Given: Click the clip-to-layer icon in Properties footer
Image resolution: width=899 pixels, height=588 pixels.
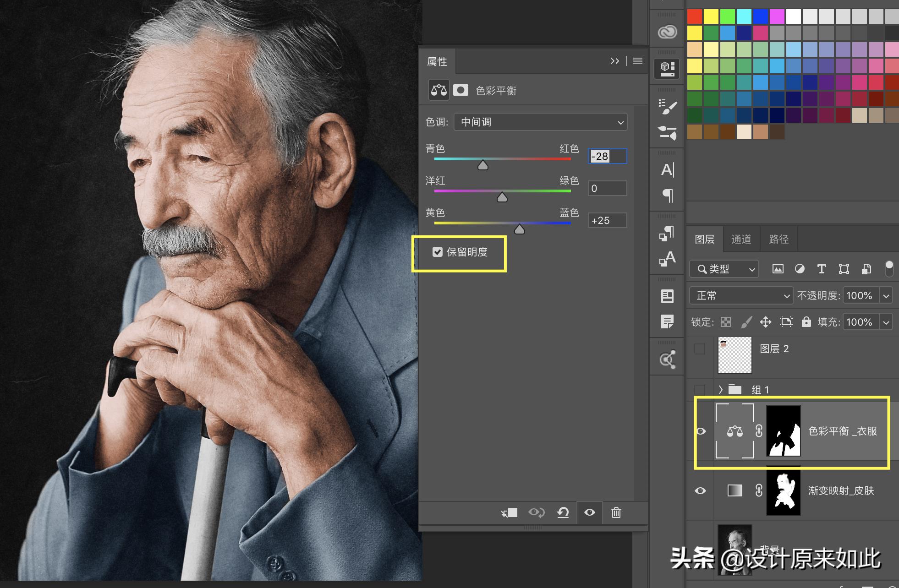Looking at the screenshot, I should coord(510,512).
